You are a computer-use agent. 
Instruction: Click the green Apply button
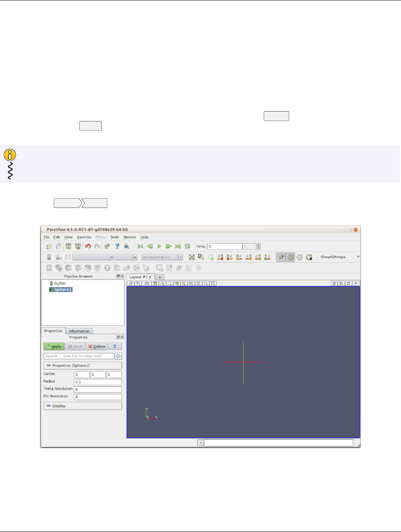[54, 347]
